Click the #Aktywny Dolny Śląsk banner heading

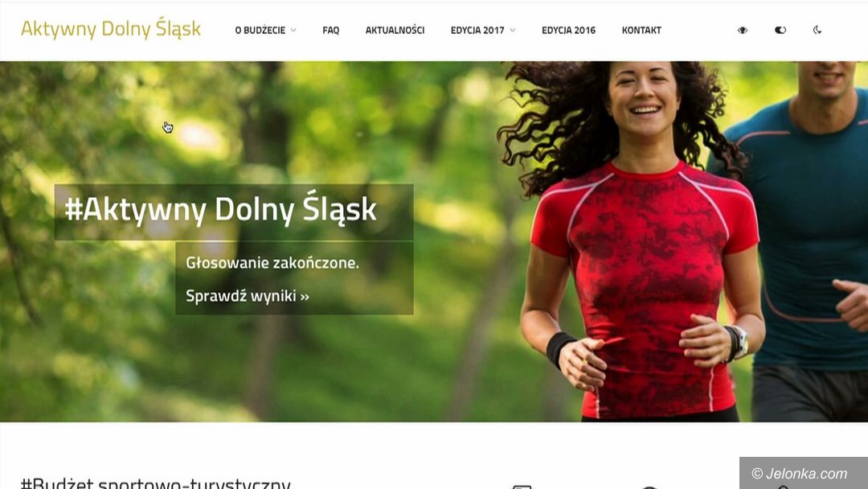click(x=221, y=211)
